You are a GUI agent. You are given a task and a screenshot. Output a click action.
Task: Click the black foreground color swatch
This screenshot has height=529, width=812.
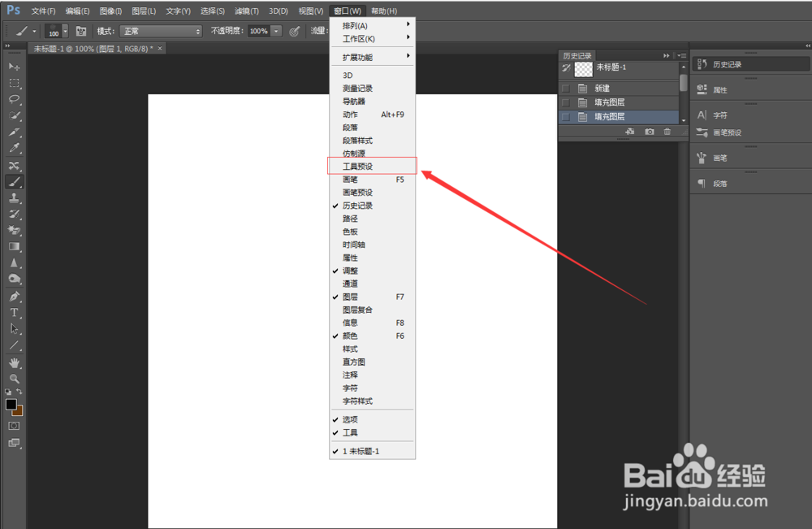coord(11,404)
